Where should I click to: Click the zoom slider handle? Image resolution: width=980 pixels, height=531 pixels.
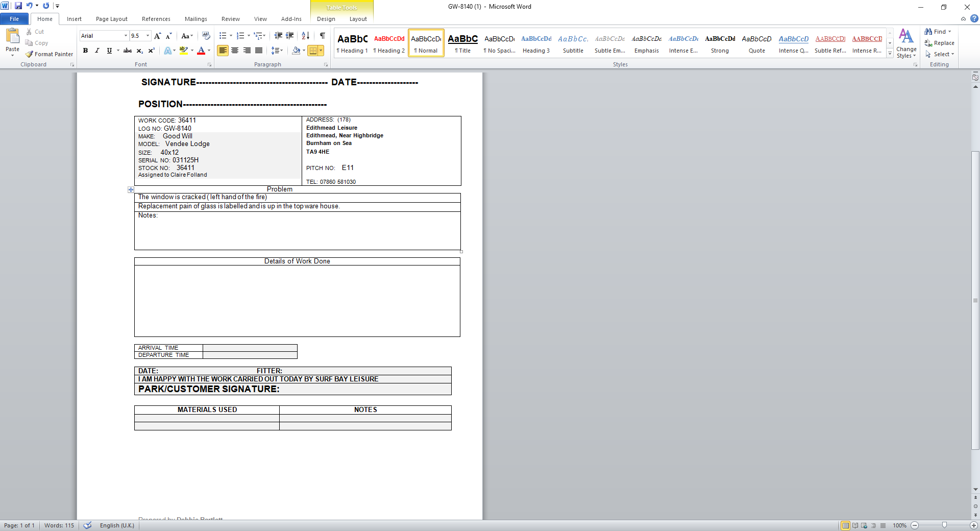click(x=944, y=525)
